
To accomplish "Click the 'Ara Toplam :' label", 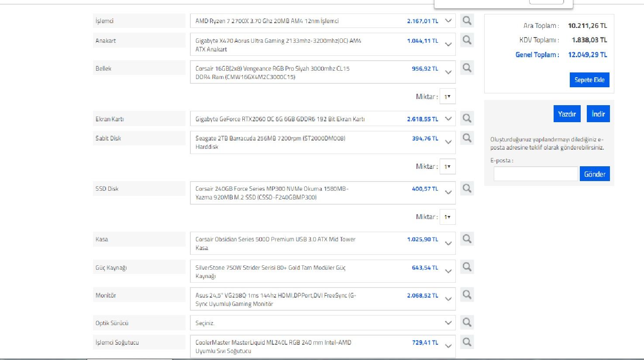I will [541, 26].
